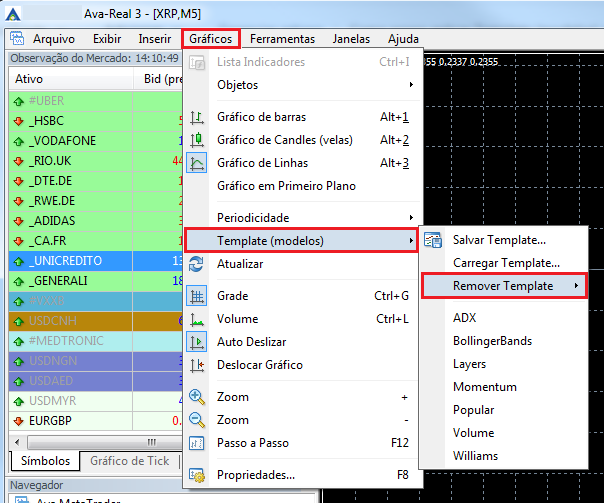Switch to the Gráfico de Tick tab
604x503 pixels.
129,461
